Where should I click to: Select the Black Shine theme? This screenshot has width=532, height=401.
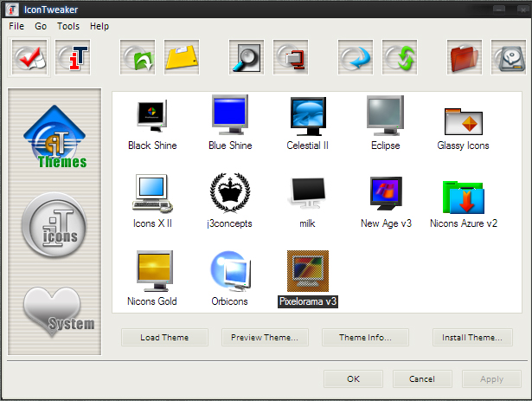(x=152, y=124)
